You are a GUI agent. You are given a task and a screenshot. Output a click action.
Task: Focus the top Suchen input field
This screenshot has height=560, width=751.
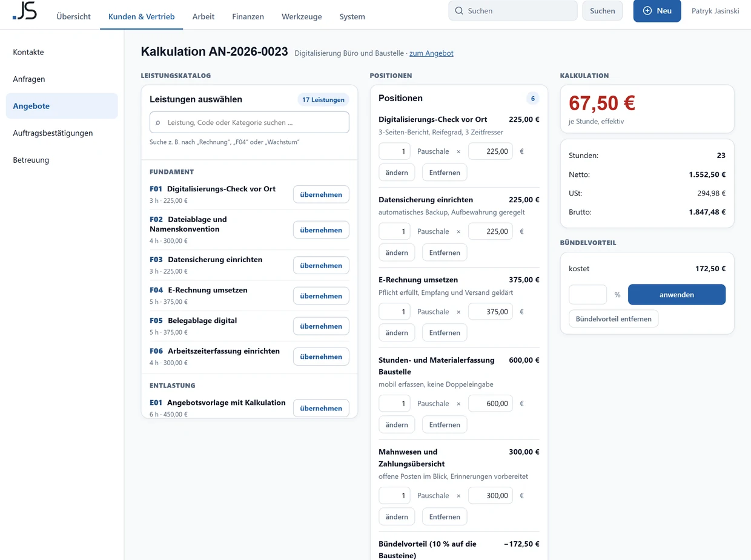point(513,11)
